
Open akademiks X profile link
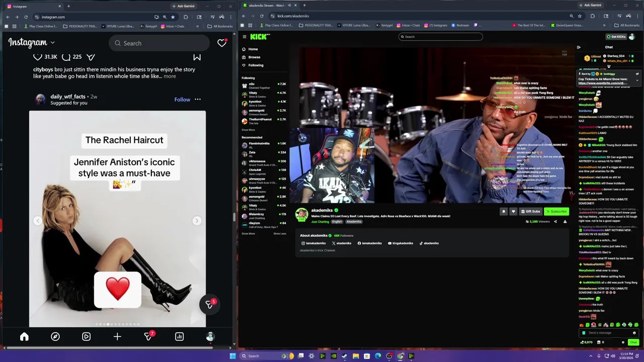[x=342, y=243]
